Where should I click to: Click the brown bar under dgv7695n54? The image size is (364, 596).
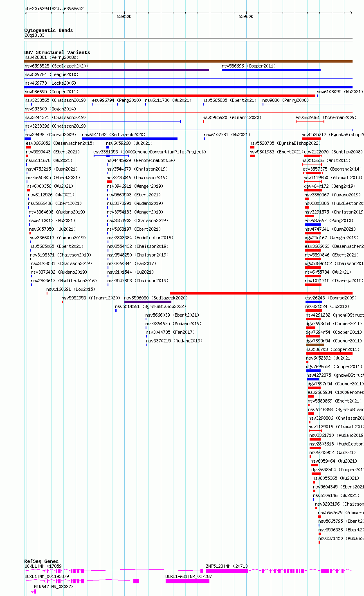[x=315, y=345]
